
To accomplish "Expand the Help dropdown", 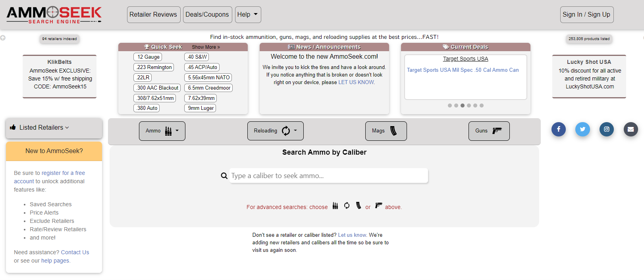I will [248, 15].
